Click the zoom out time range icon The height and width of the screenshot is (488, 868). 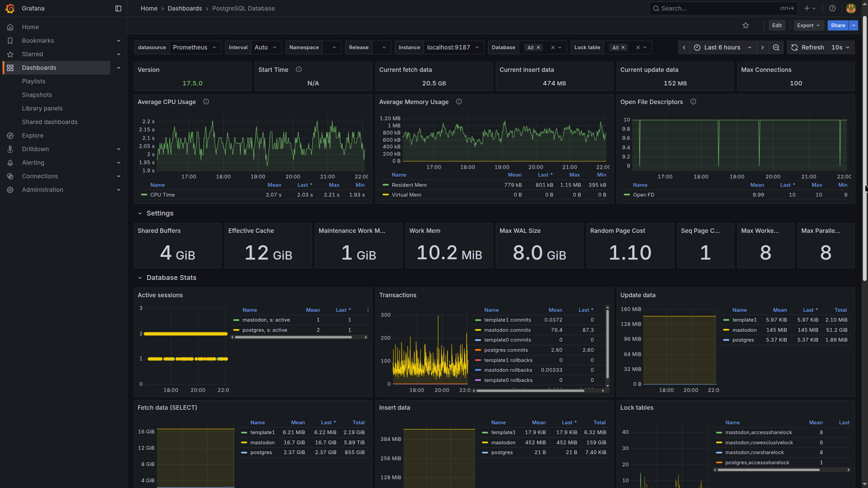[776, 47]
